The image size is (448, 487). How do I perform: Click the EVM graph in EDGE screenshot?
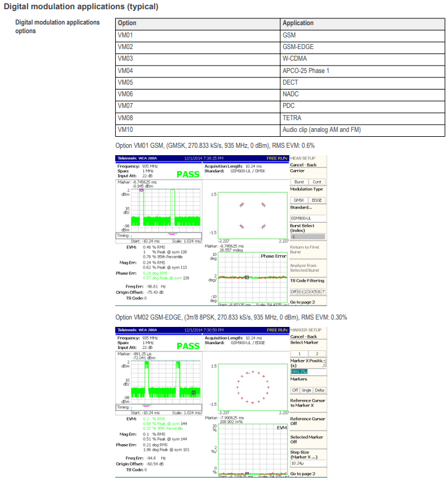(253, 449)
